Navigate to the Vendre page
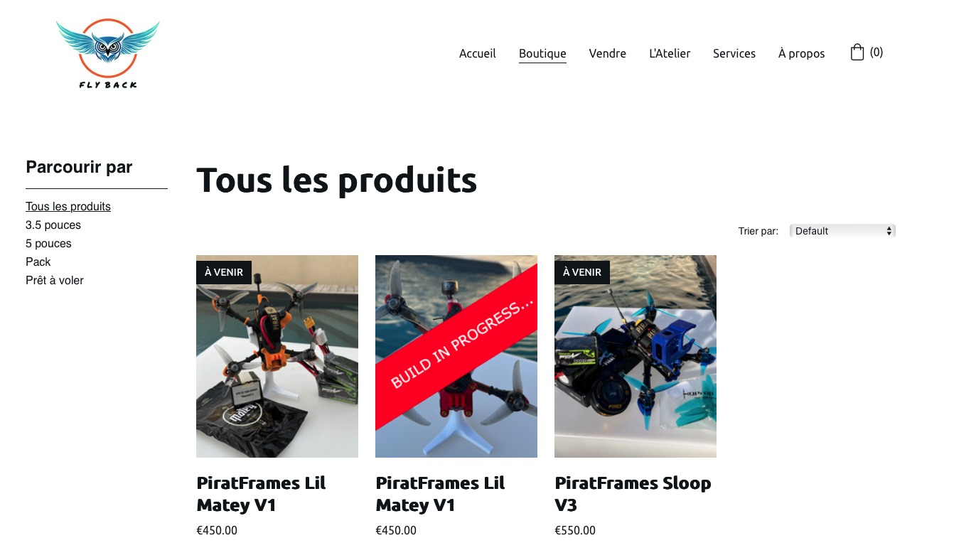This screenshot has height=560, width=976. (608, 53)
